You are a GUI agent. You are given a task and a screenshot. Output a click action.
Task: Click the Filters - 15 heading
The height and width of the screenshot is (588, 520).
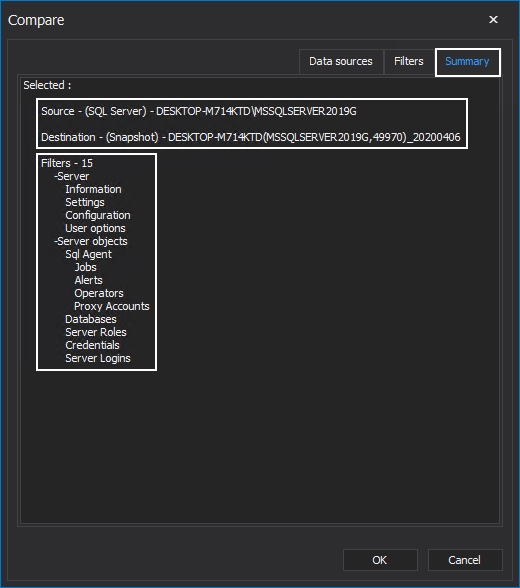(x=67, y=163)
